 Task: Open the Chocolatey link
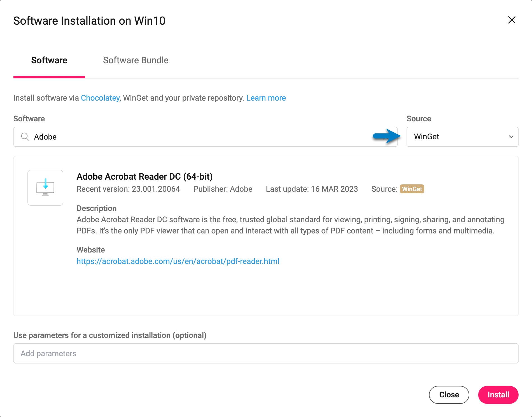coord(100,98)
